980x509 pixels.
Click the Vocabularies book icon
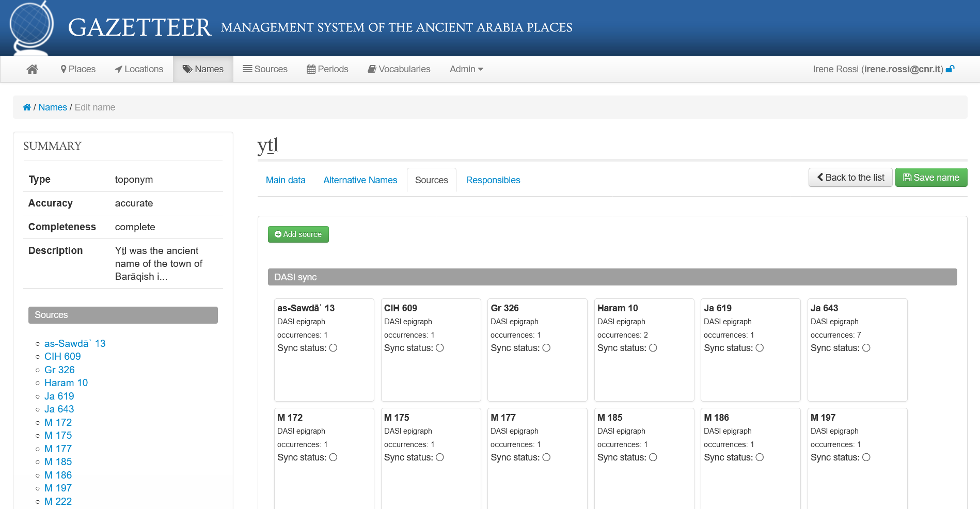click(372, 69)
